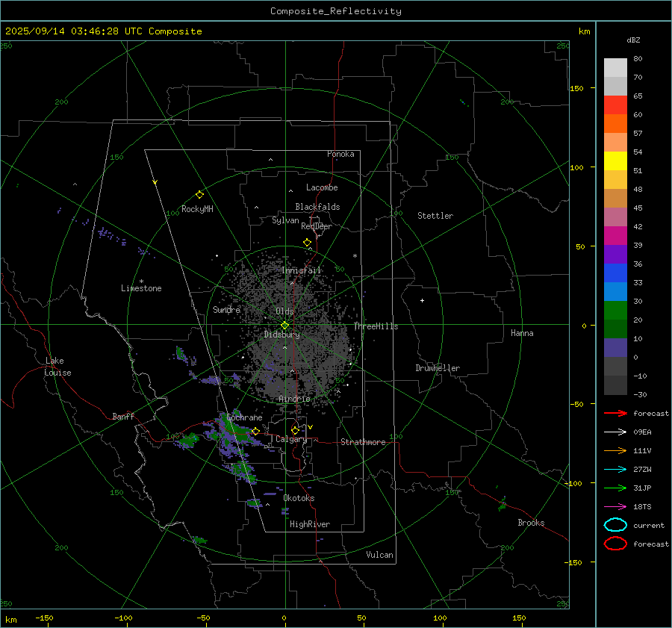Click the yellow diamond marker near RedDeer

tap(308, 243)
